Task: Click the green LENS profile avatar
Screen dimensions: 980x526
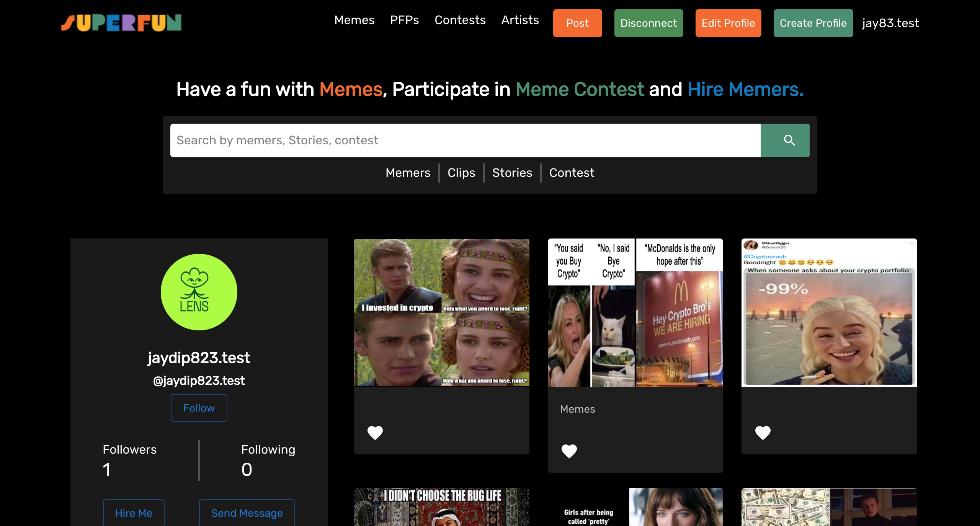Action: tap(199, 292)
